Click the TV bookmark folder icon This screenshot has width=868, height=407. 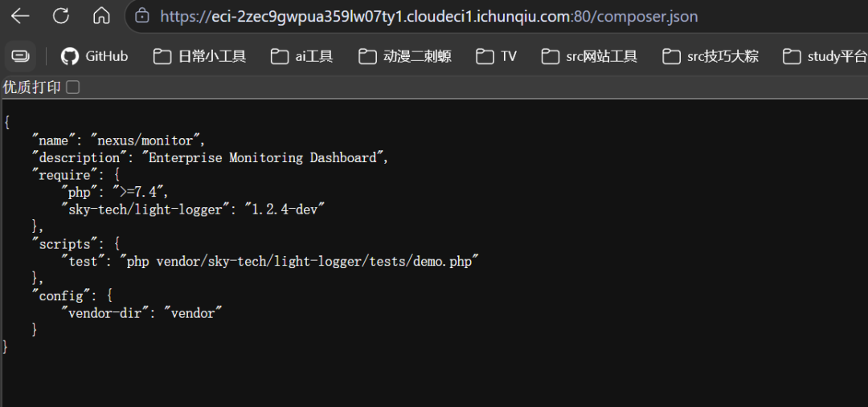[485, 56]
